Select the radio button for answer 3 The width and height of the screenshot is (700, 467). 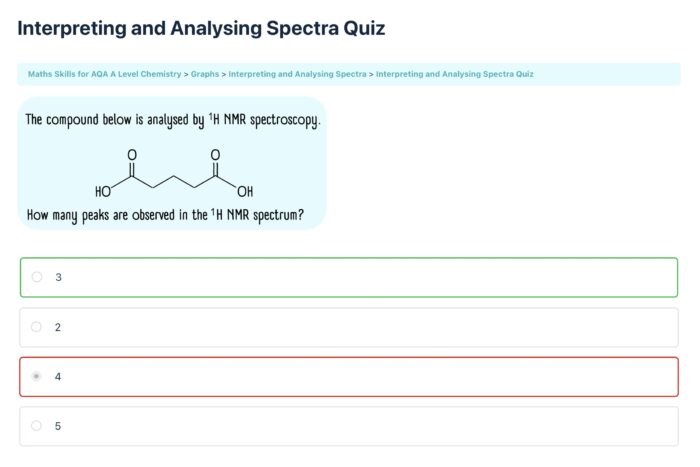(x=37, y=277)
